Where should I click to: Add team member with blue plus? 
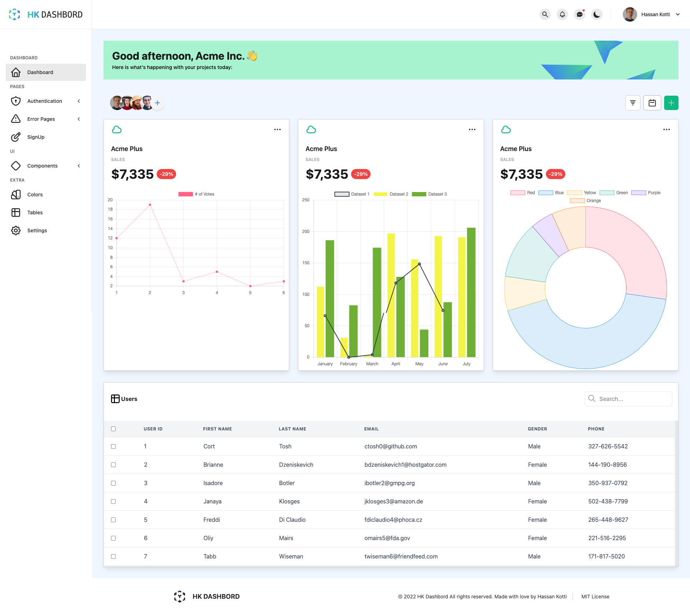click(157, 103)
